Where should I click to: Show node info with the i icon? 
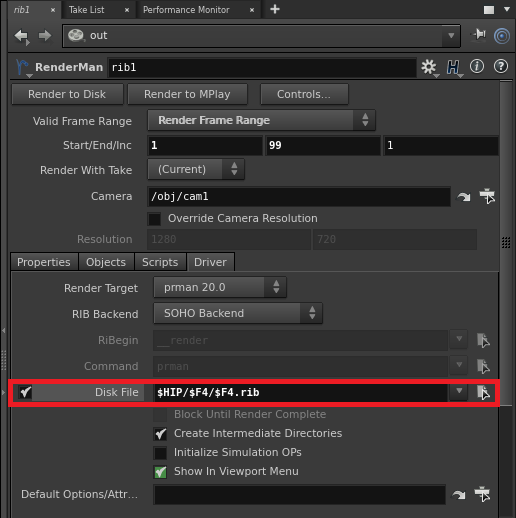(x=477, y=66)
